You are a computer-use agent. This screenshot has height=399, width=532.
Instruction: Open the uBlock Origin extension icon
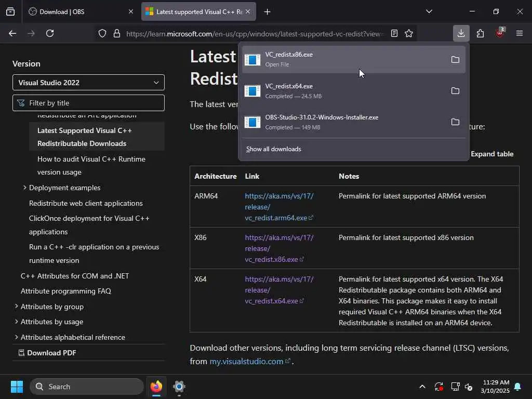coord(500,33)
